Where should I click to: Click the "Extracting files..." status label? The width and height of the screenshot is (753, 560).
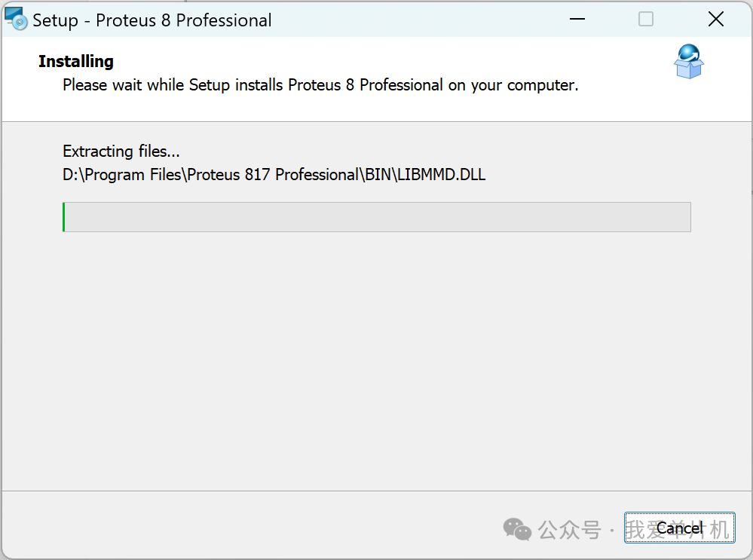coord(121,151)
